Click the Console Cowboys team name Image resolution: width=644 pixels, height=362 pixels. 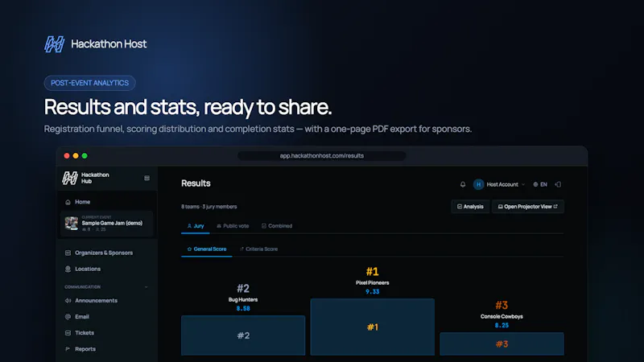click(502, 316)
